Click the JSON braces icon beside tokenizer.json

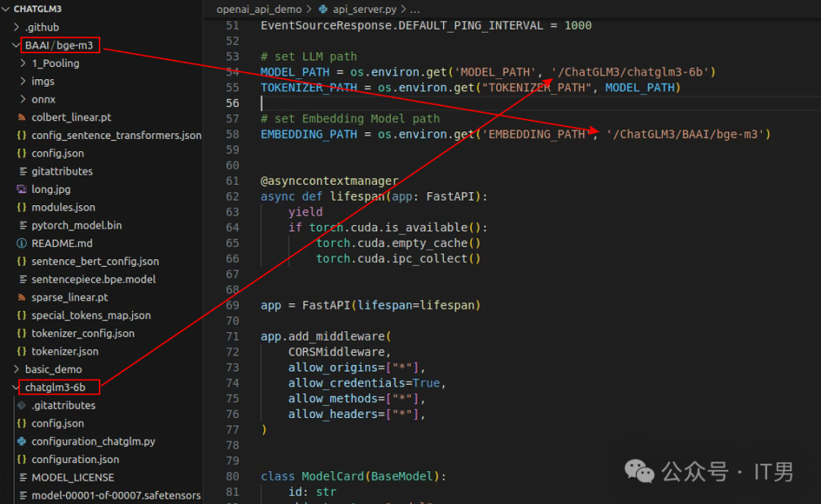tap(22, 351)
